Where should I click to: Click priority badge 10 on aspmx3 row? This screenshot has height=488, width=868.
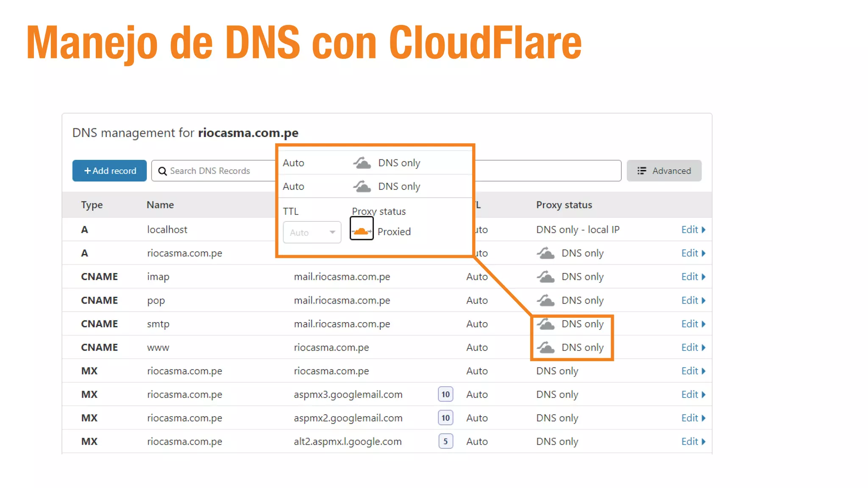click(445, 394)
